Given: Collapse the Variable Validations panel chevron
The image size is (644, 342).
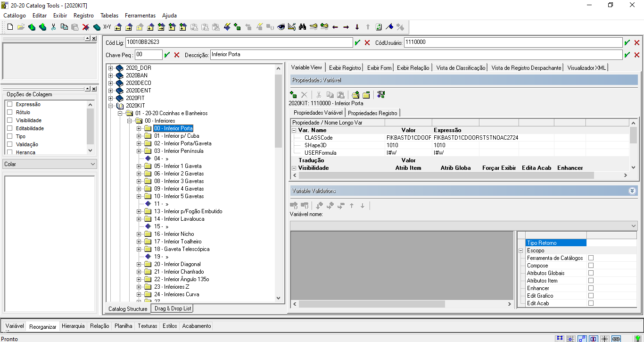Looking at the screenshot, I should coord(632,191).
